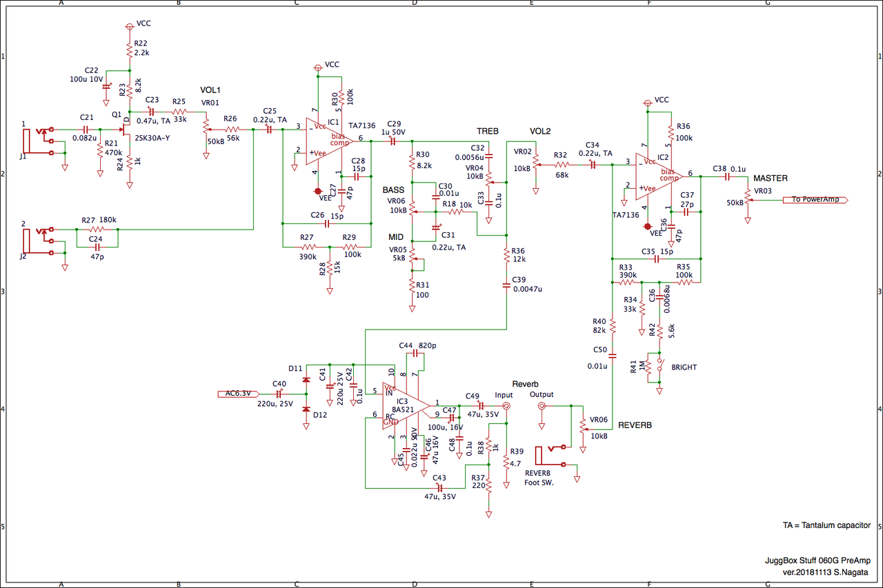The image size is (883, 588).
Task: Select the '0.082u' value under C21
Action: 86,138
